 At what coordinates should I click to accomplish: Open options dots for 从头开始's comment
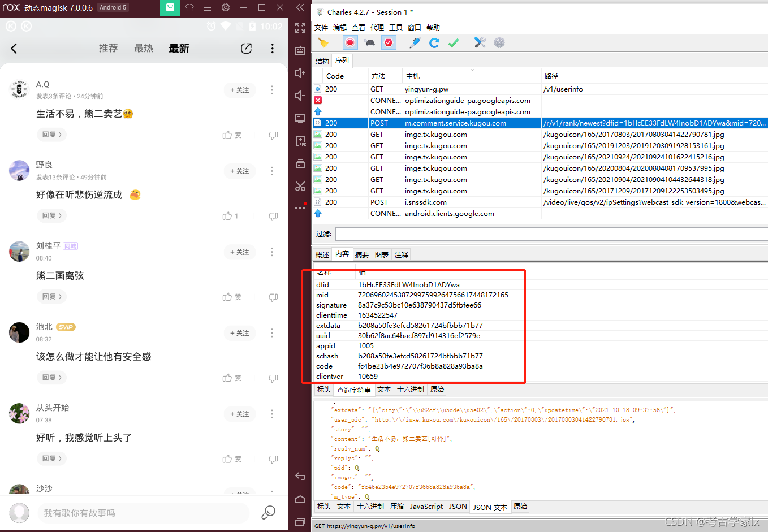coord(272,414)
